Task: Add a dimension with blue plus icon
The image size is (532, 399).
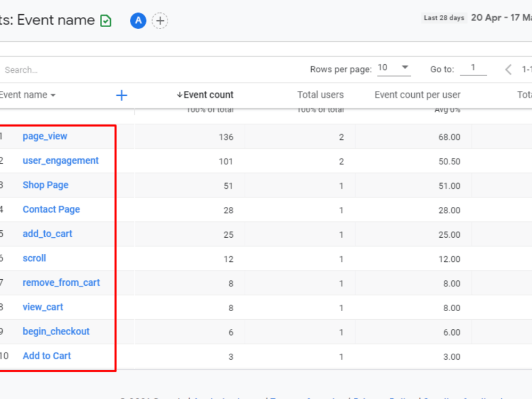Action: coord(121,95)
